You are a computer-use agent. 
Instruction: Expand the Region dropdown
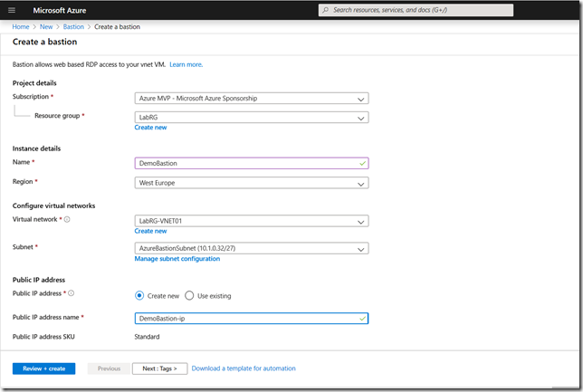(x=252, y=183)
